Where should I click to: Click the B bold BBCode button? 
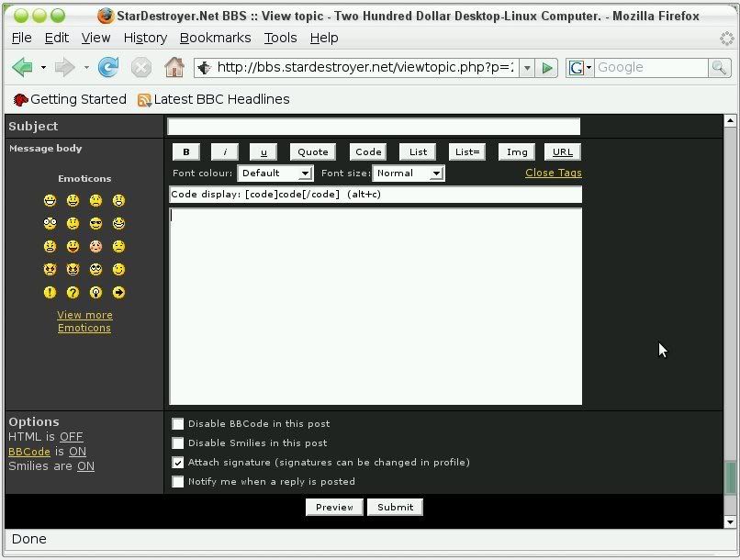click(186, 151)
